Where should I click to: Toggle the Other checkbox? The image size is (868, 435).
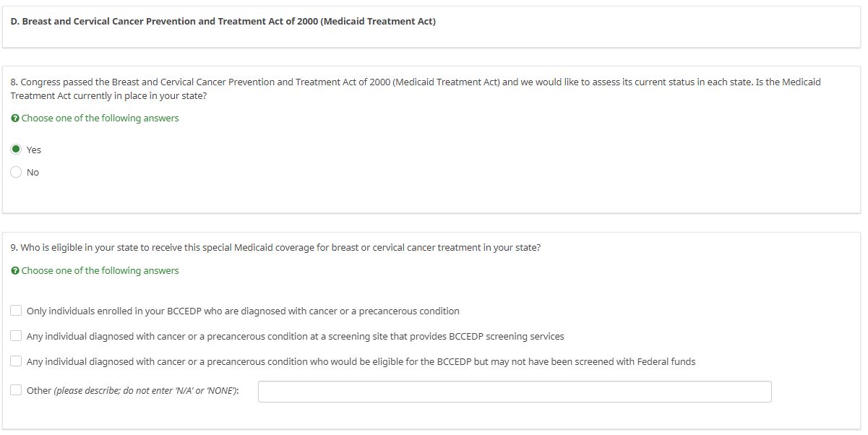coord(16,390)
